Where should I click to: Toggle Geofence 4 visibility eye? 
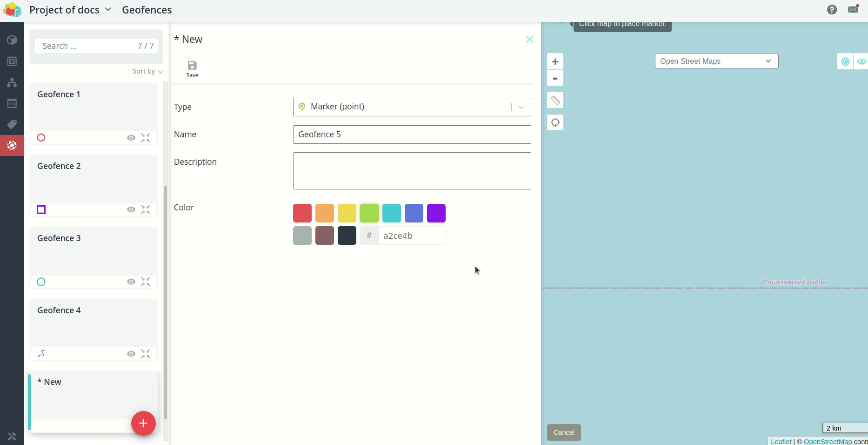click(x=131, y=354)
